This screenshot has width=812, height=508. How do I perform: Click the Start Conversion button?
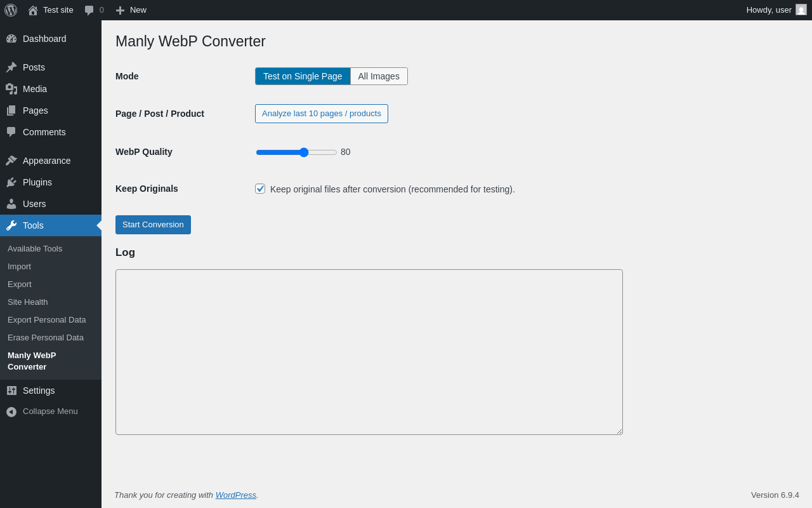(153, 225)
